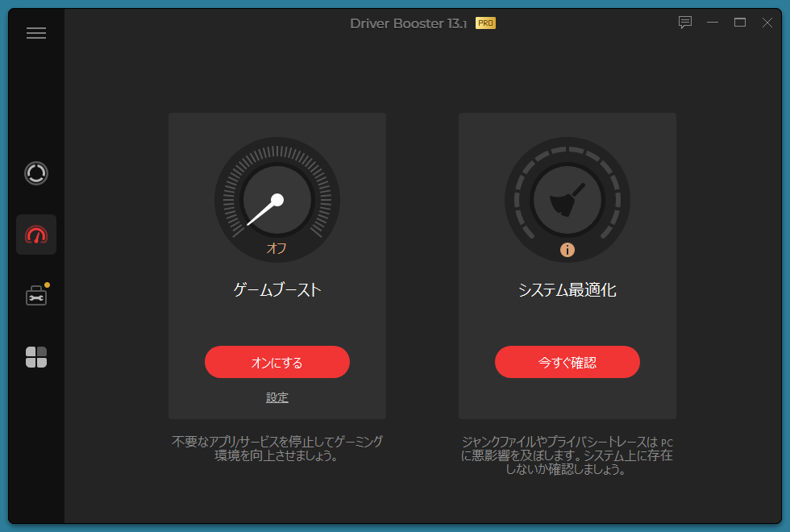Maximize the Driver Booster window
Viewport: 790px width, 532px height.
tap(740, 23)
